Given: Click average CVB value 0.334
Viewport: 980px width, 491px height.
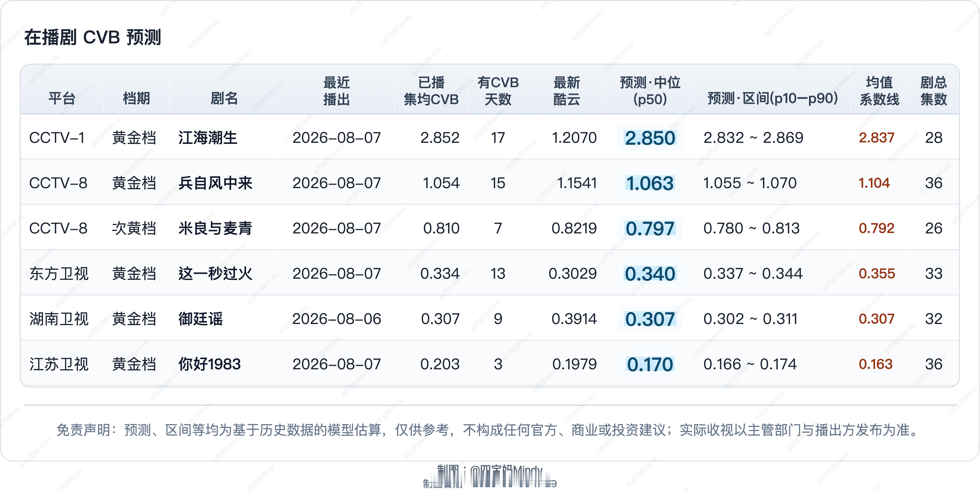Looking at the screenshot, I should 440,273.
